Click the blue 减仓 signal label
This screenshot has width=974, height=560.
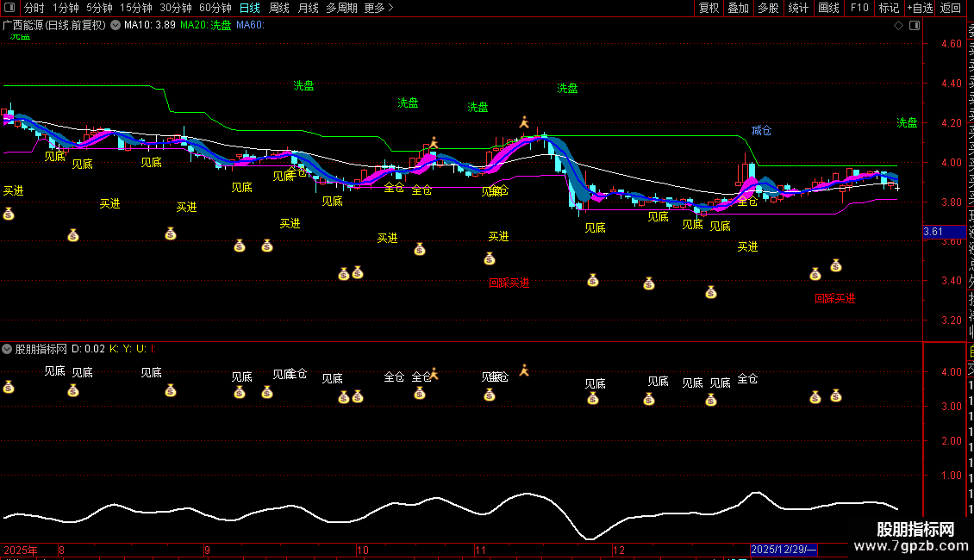761,130
